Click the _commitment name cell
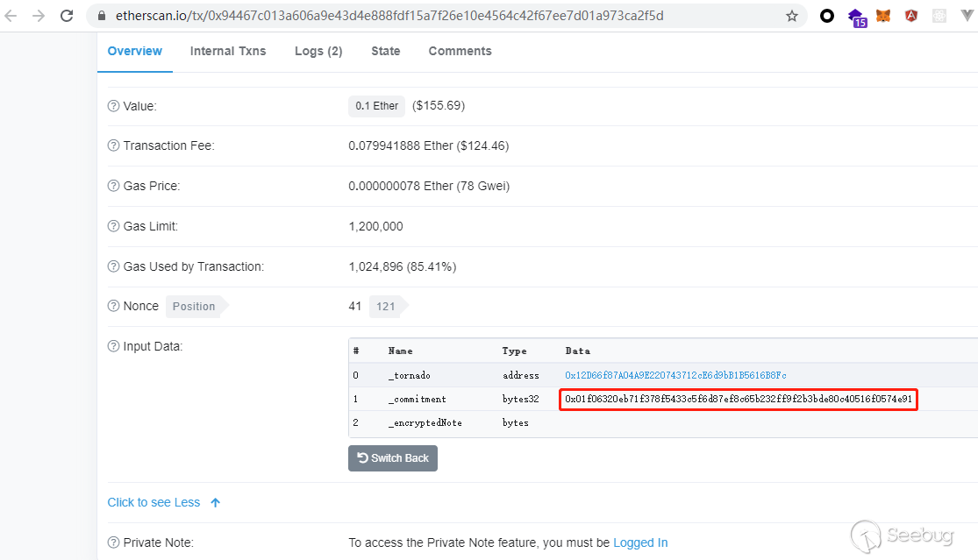978x560 pixels. 417,399
